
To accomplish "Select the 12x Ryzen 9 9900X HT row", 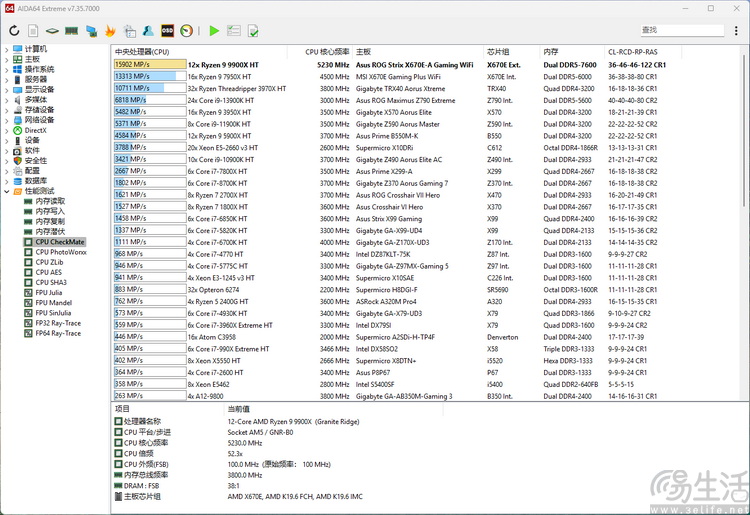I will (390, 65).
